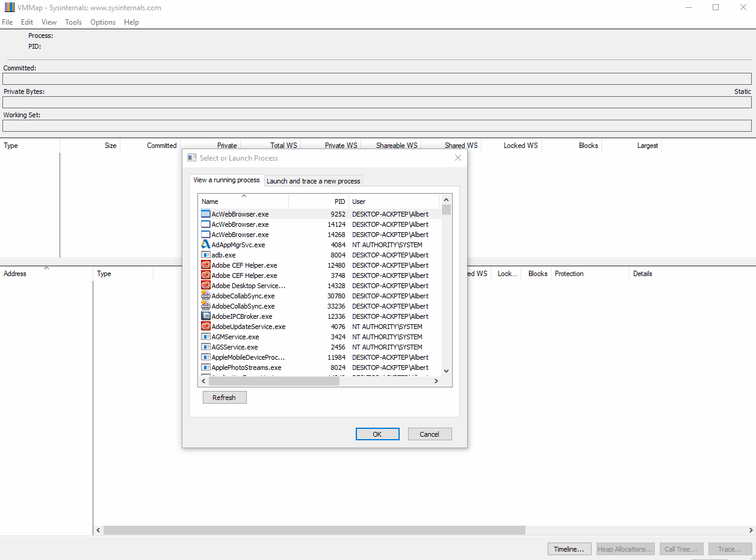Click OK to confirm process selection
Viewport: 756px width, 560px height.
[x=377, y=434]
